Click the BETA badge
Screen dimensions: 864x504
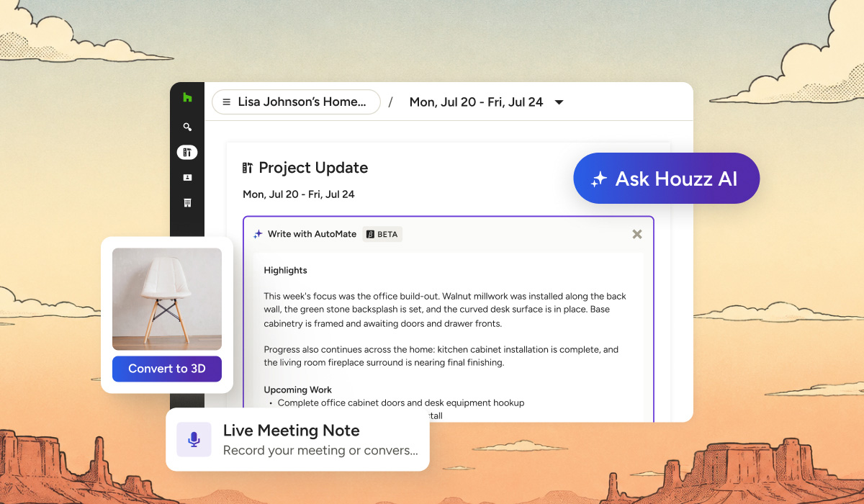[x=382, y=234]
